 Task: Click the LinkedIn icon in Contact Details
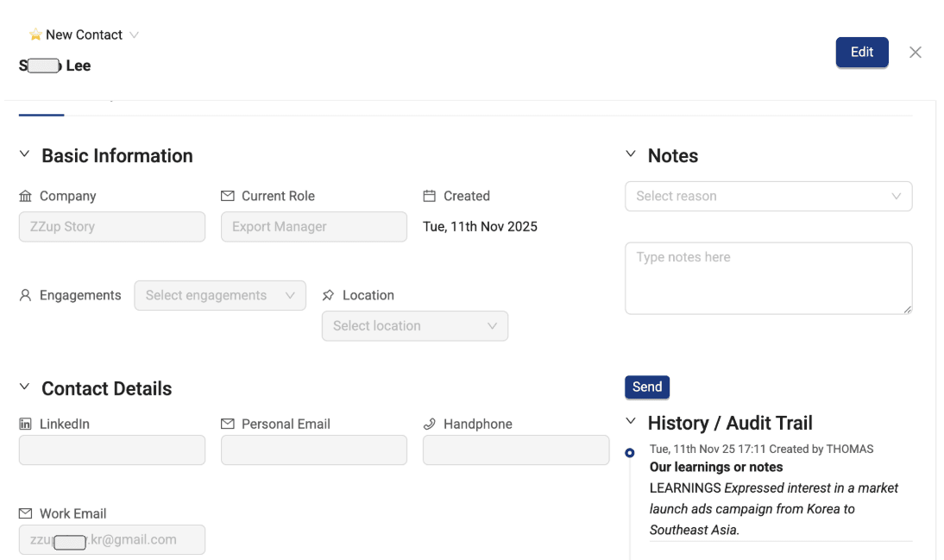25,424
